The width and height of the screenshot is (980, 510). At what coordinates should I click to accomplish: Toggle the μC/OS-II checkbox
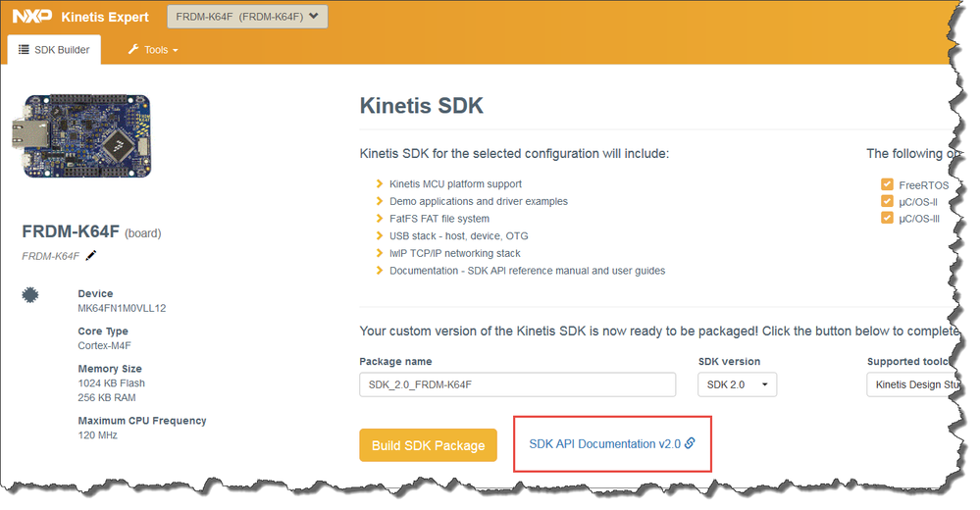[887, 201]
